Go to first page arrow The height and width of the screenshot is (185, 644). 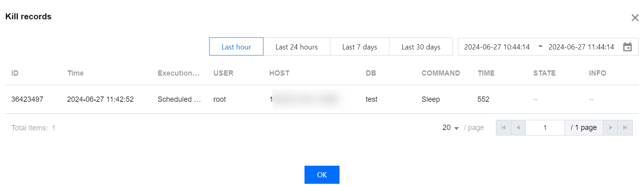pos(504,127)
